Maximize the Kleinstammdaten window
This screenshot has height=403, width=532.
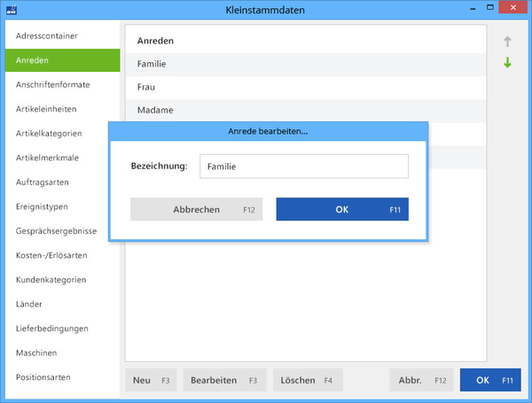tap(490, 7)
